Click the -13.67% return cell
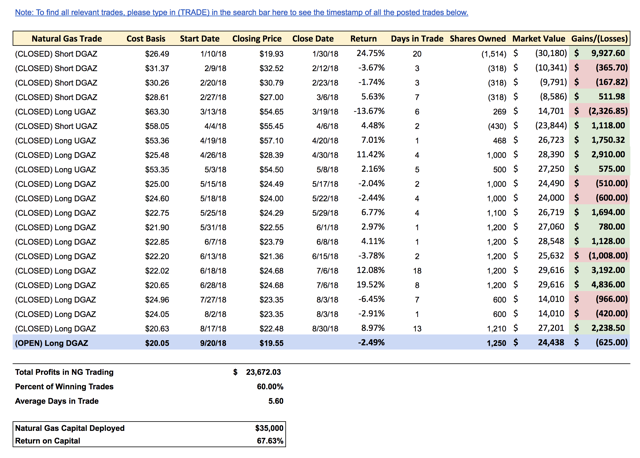The image size is (640, 458). pyautogui.click(x=369, y=111)
